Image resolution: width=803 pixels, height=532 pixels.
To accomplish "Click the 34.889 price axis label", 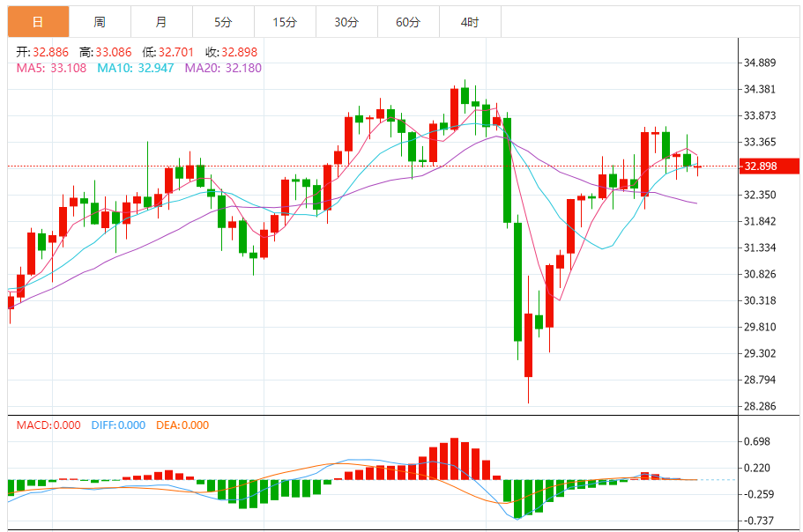I will [x=760, y=63].
